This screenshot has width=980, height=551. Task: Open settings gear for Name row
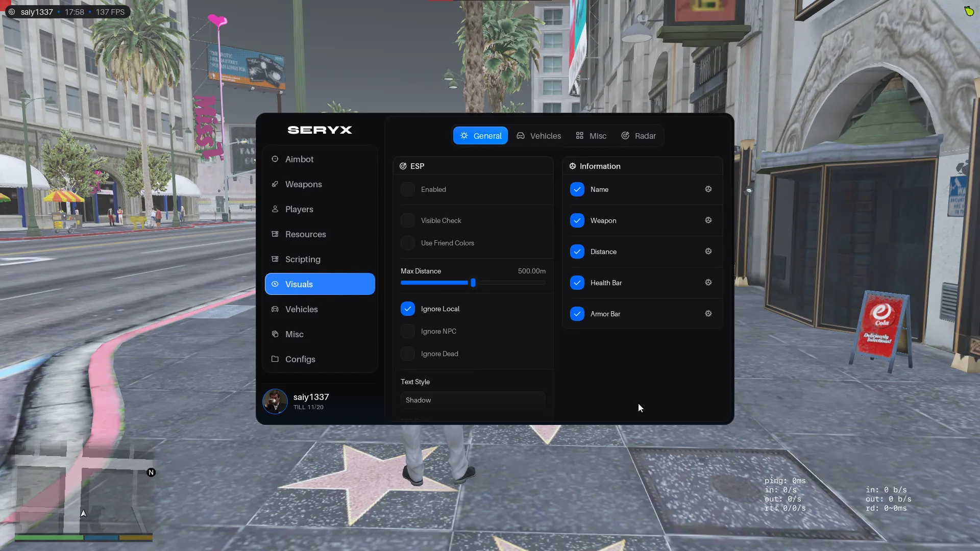(708, 189)
